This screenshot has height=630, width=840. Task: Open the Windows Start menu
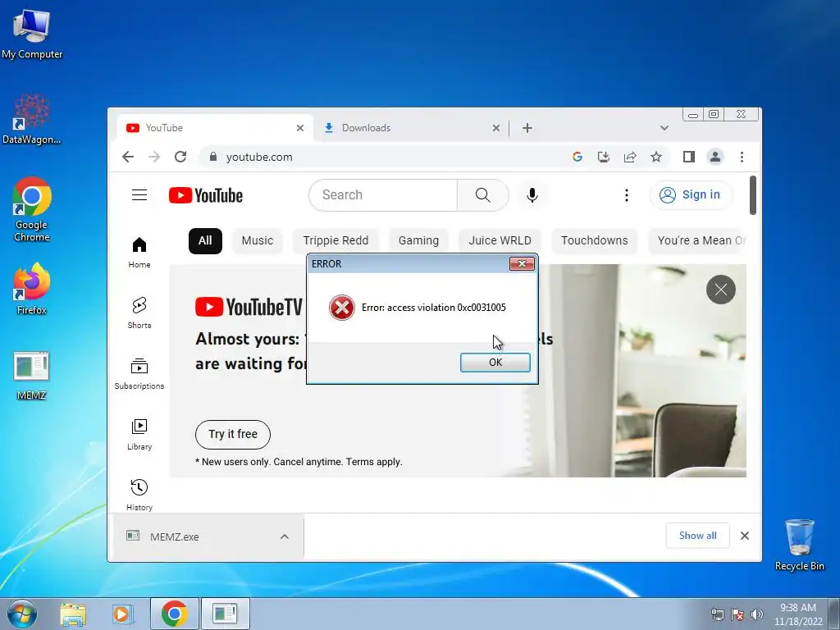tap(22, 614)
